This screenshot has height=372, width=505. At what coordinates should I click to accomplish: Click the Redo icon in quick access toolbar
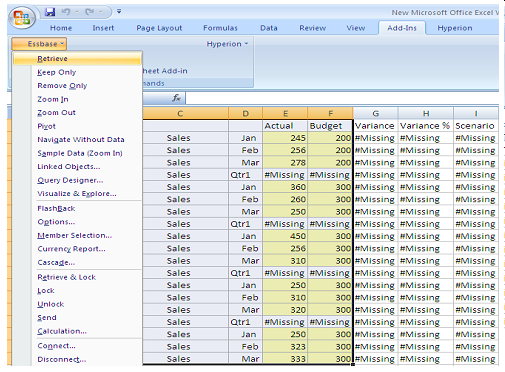tap(90, 12)
